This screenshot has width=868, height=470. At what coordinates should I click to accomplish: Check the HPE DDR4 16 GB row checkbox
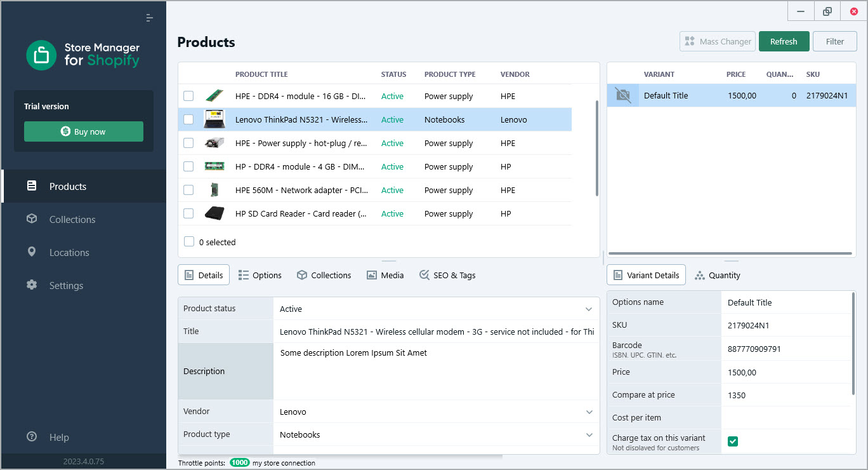click(x=188, y=96)
